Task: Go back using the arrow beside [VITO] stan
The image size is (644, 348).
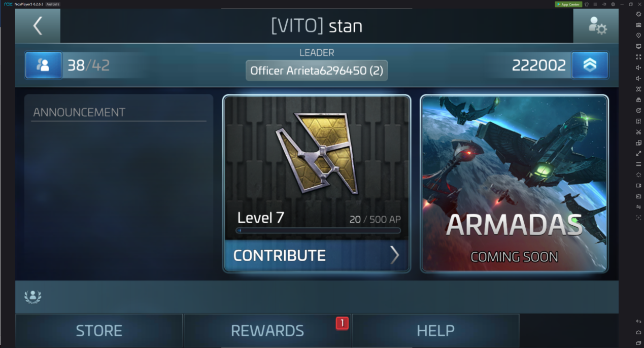Action: click(38, 25)
